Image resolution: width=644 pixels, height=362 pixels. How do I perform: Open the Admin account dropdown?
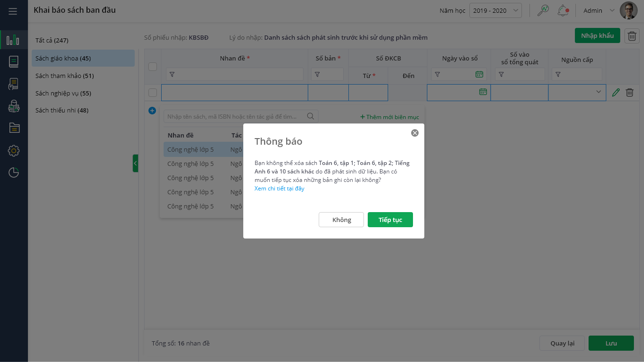598,11
